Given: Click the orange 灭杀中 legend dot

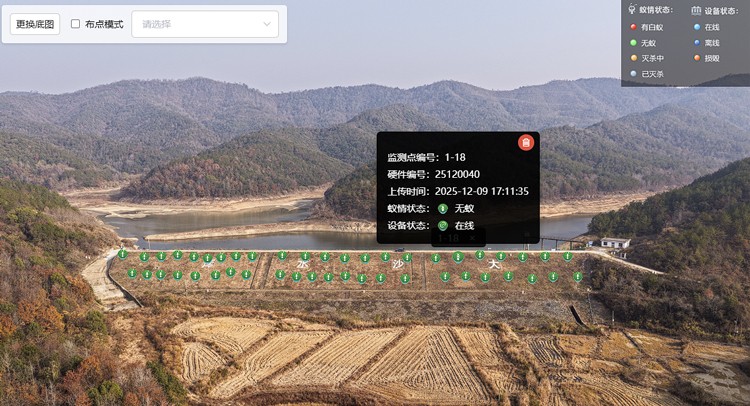Looking at the screenshot, I should (633, 58).
